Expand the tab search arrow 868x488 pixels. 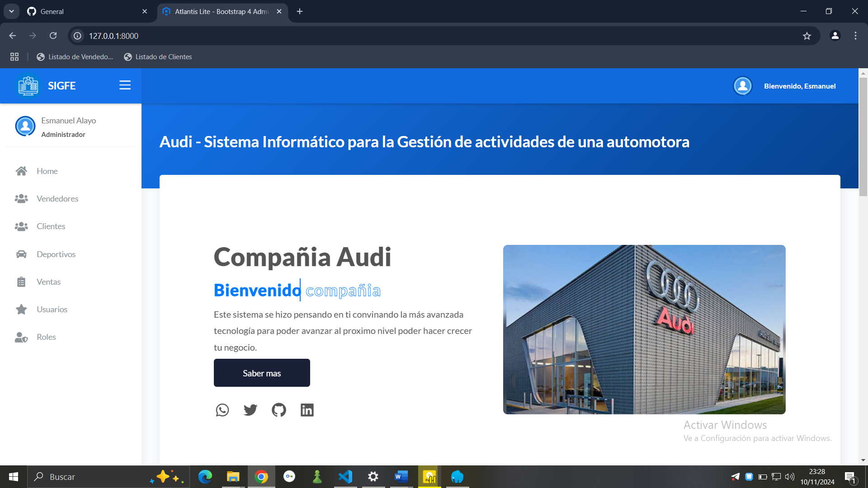(11, 11)
